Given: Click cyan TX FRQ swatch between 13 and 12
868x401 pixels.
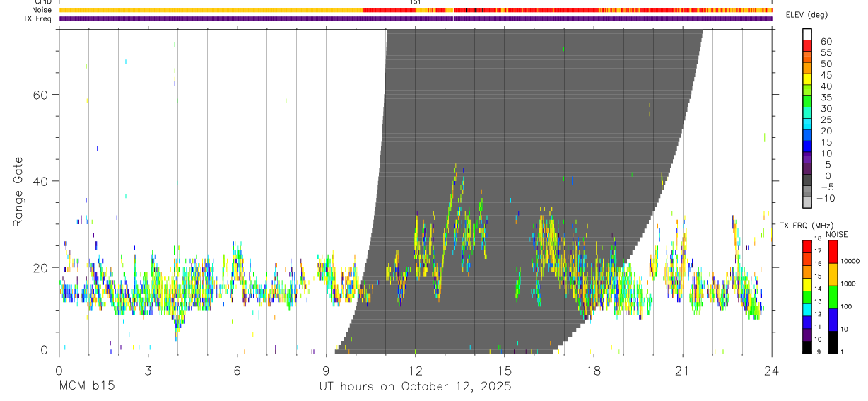Looking at the screenshot, I should 807,309.
